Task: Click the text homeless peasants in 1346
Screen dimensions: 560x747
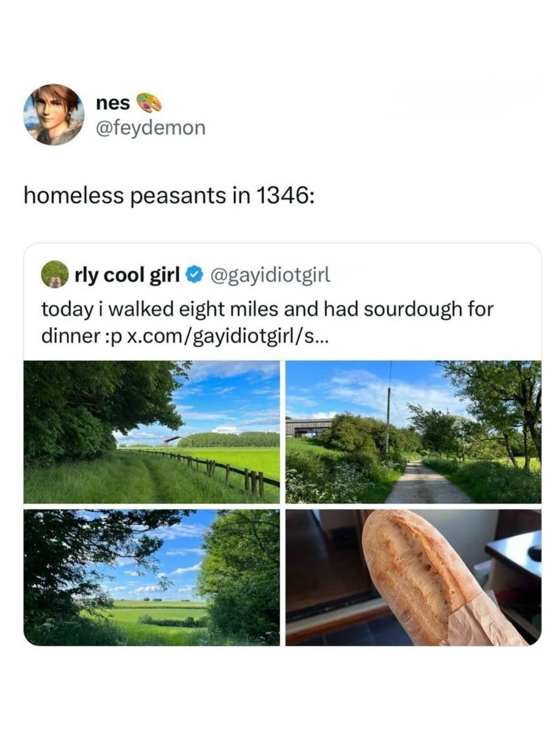Action: pyautogui.click(x=169, y=196)
